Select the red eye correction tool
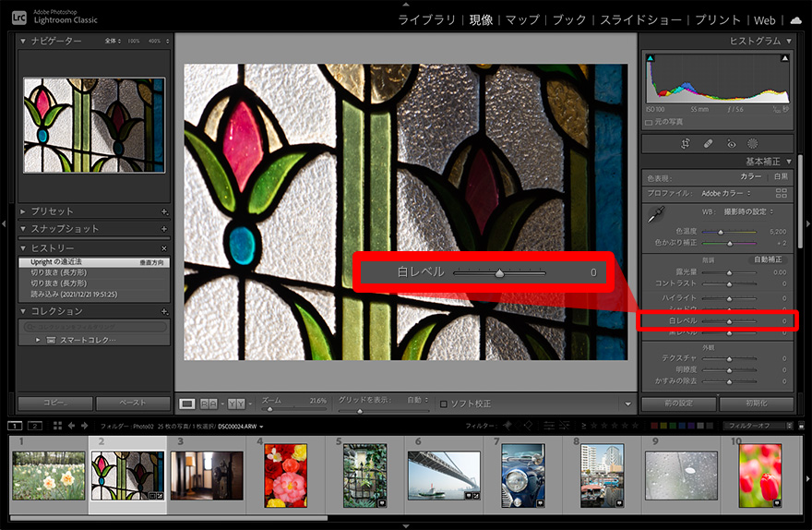Screen dimensions: 812x530 pos(731,144)
